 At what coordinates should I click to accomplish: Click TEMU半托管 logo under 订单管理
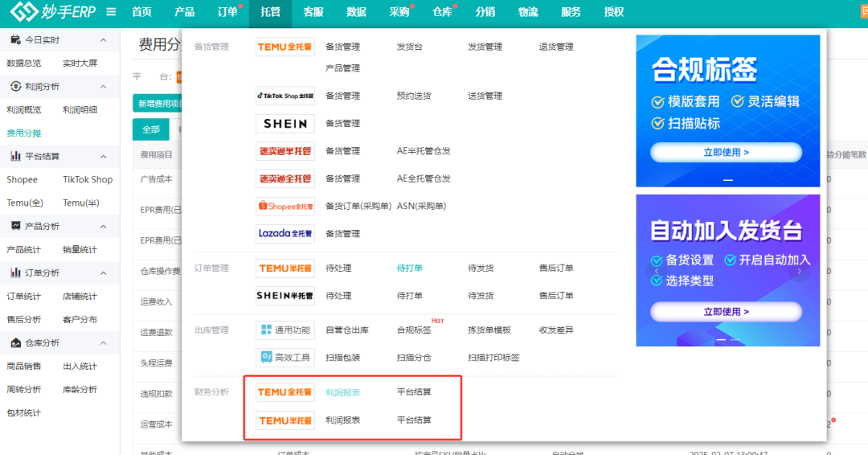pos(285,268)
